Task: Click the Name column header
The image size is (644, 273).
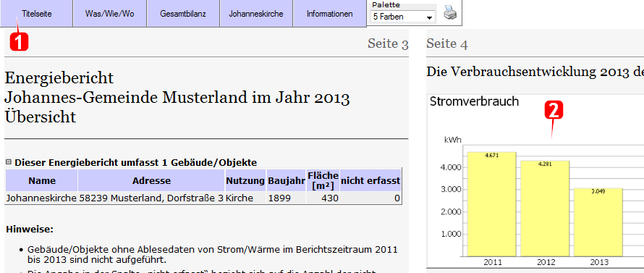Action: [x=41, y=180]
